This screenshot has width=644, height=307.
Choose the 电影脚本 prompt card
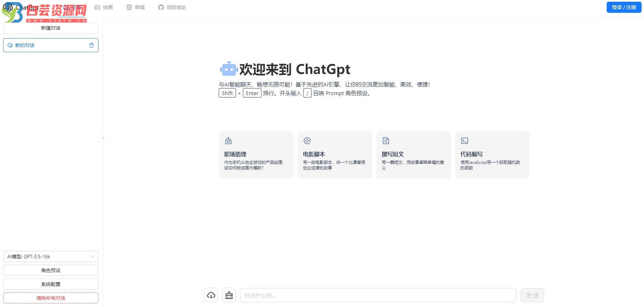tap(335, 155)
